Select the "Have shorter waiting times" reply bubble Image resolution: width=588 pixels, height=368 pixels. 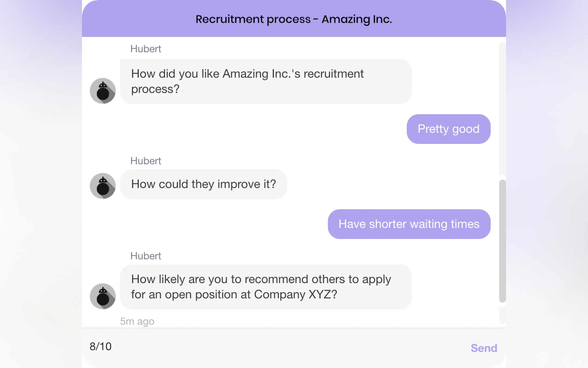pyautogui.click(x=409, y=224)
